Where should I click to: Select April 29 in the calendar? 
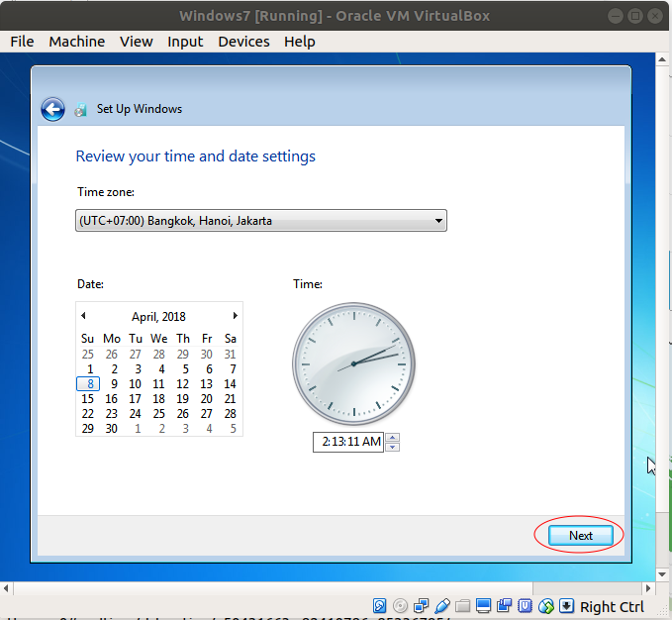[x=88, y=428]
